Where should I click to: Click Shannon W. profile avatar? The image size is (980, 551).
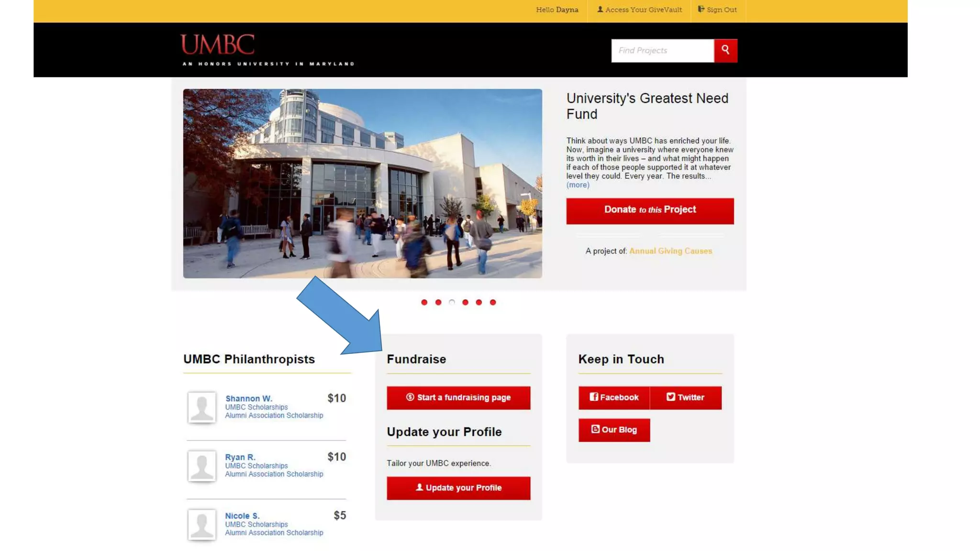[x=201, y=407]
